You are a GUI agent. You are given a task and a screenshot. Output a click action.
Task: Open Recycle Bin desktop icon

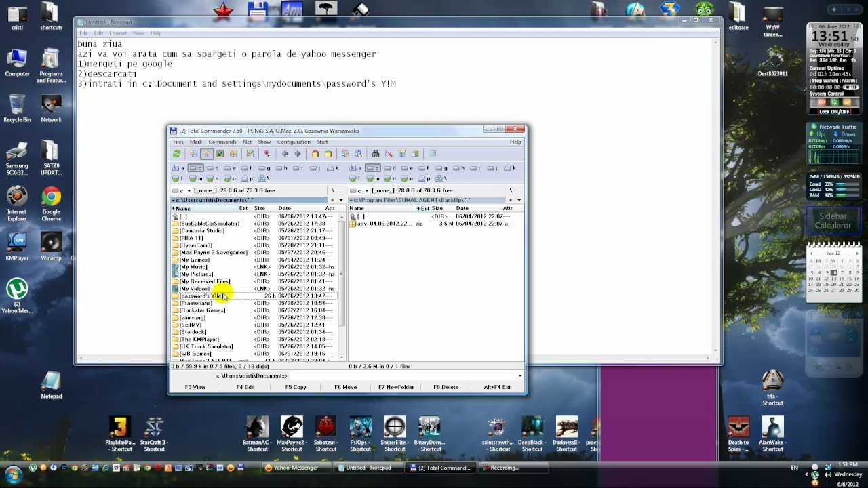[x=17, y=108]
